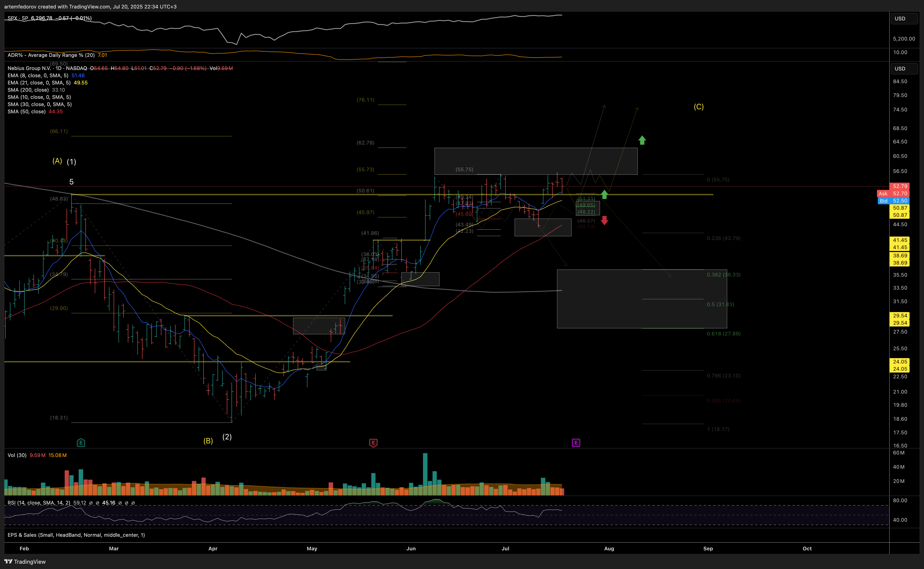The image size is (924, 569).
Task: Select the EPS & Sales indicator legend
Action: pyautogui.click(x=76, y=535)
